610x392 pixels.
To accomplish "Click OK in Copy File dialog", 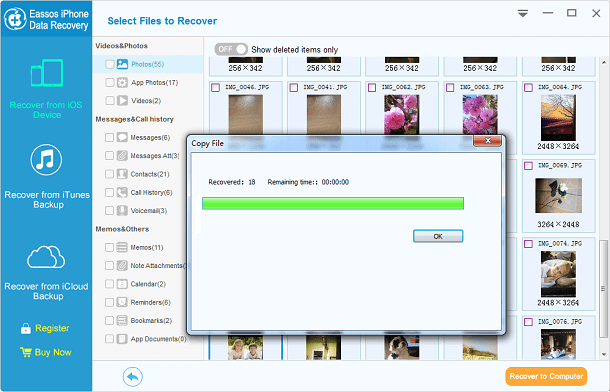I will [x=438, y=236].
